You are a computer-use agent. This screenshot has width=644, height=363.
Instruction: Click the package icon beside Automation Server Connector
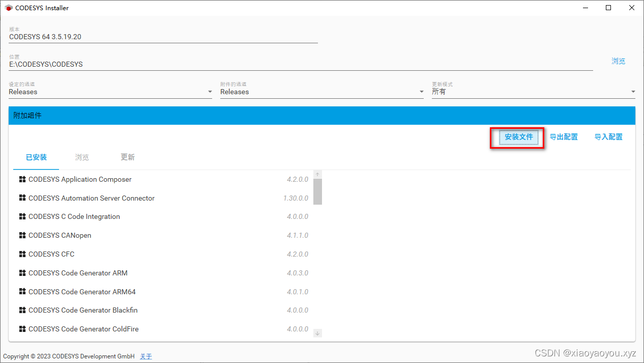click(22, 198)
